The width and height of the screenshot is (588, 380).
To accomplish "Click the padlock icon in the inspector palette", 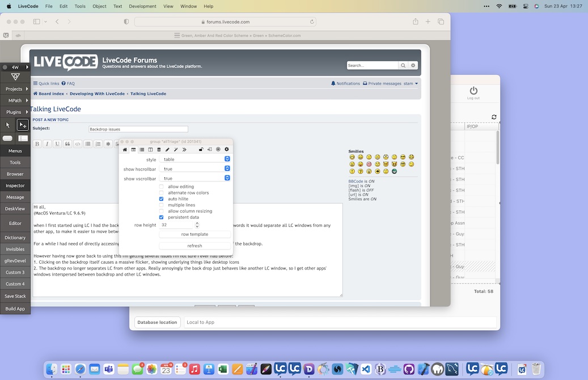I will click(201, 149).
